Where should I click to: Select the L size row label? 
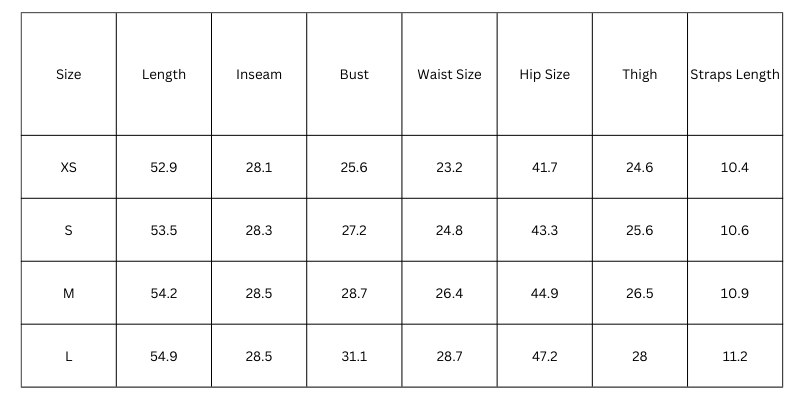click(x=68, y=356)
